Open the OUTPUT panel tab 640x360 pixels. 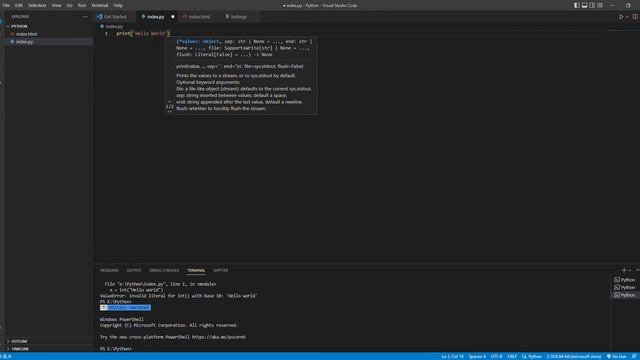pos(133,270)
